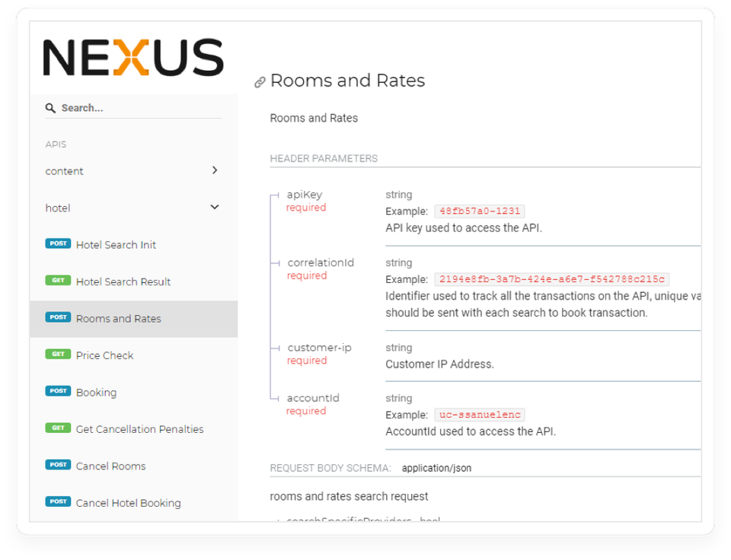Viewport: 731px width, 560px height.
Task: Select the content category in sidebar
Action: 65,171
